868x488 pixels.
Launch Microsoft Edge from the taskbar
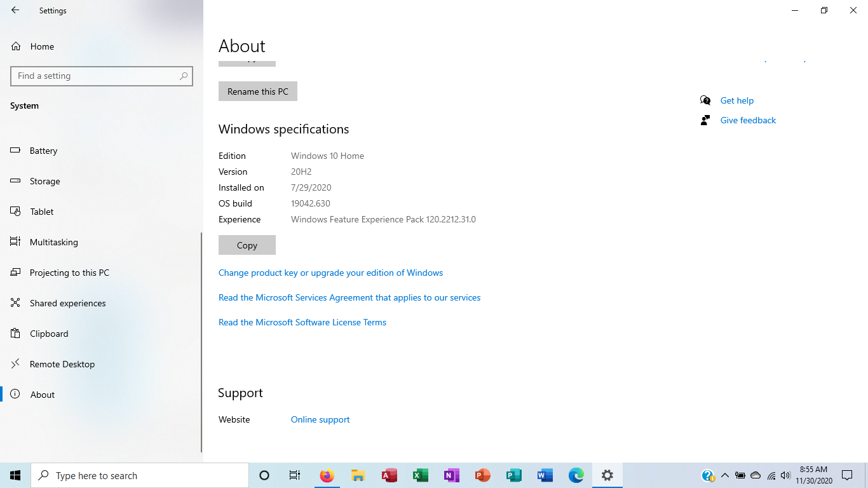(x=576, y=475)
